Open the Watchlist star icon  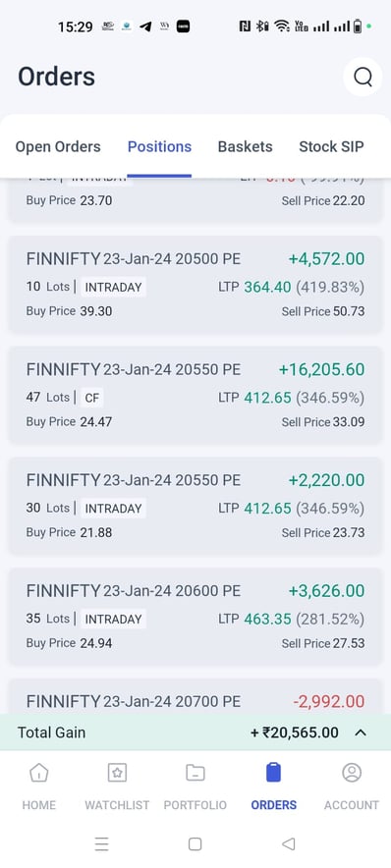(117, 772)
